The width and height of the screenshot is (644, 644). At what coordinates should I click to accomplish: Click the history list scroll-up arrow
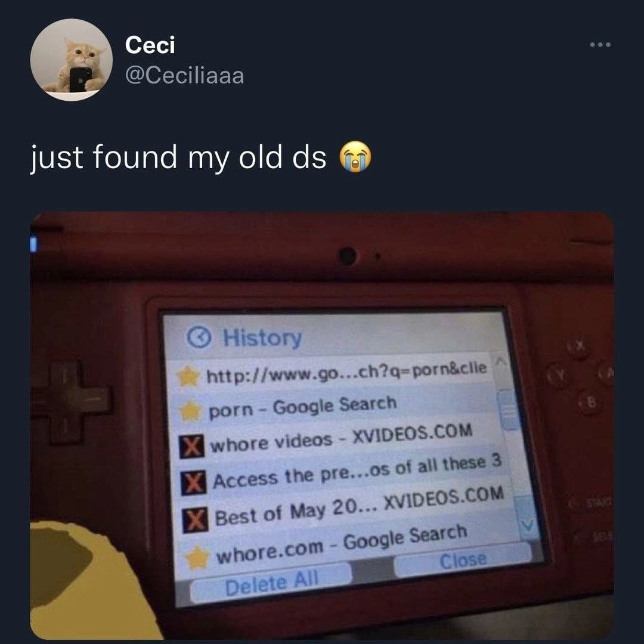[x=500, y=361]
